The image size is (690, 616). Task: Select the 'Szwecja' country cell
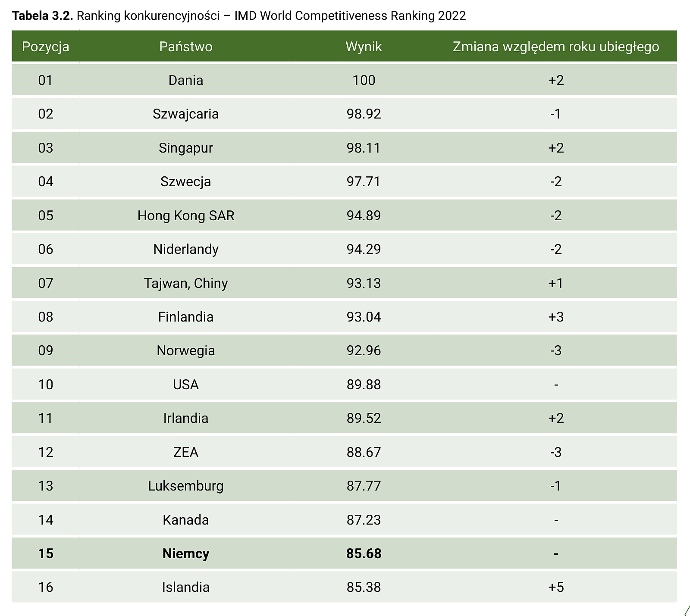[x=186, y=181]
